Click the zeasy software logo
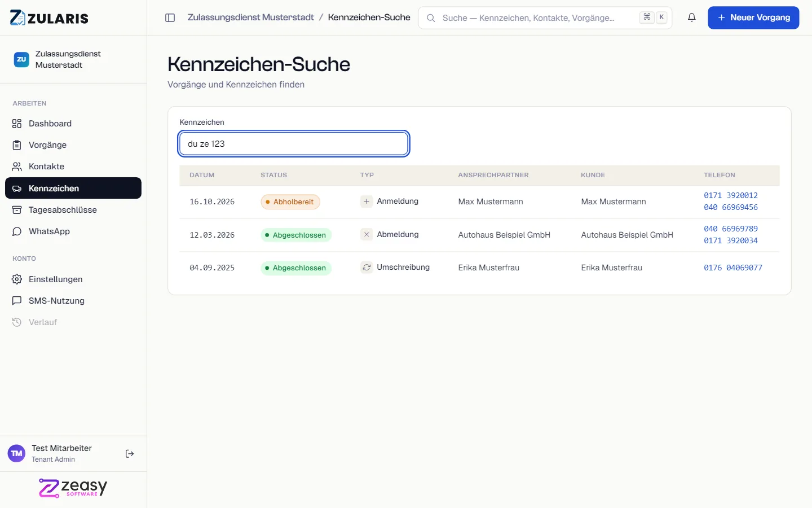812x508 pixels. point(73,488)
